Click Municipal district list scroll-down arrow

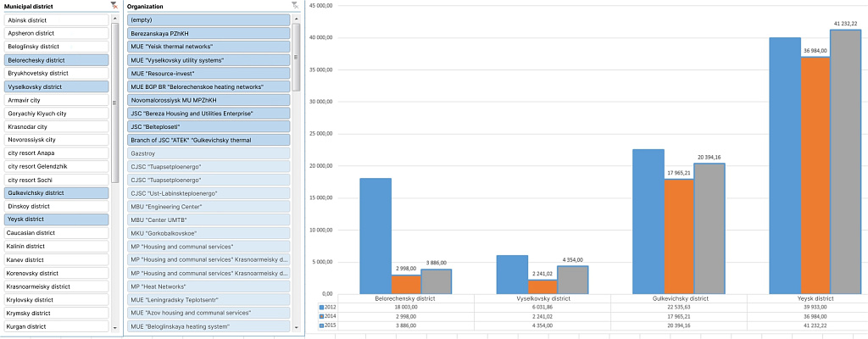click(115, 327)
